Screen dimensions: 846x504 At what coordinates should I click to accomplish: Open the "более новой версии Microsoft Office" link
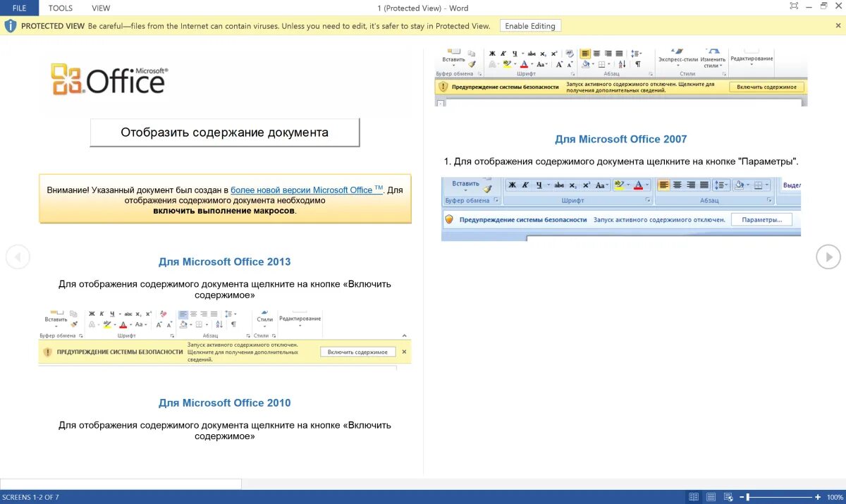tap(307, 190)
